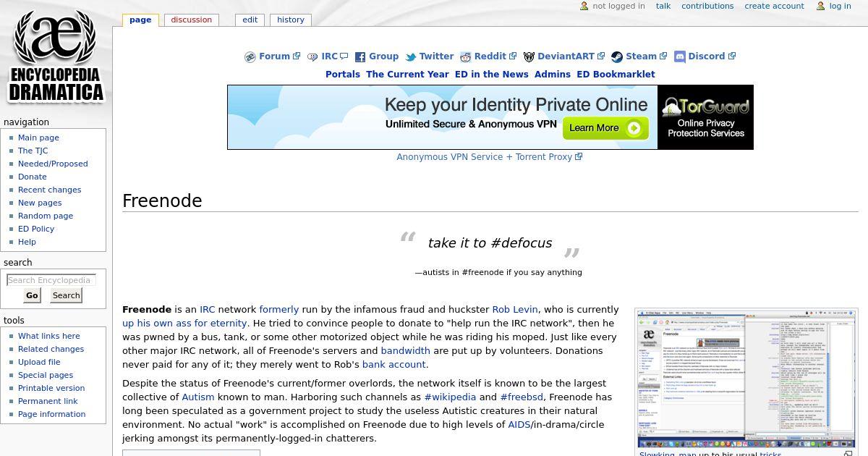This screenshot has width=868, height=456.
Task: Open the Donate link
Action: coord(32,177)
